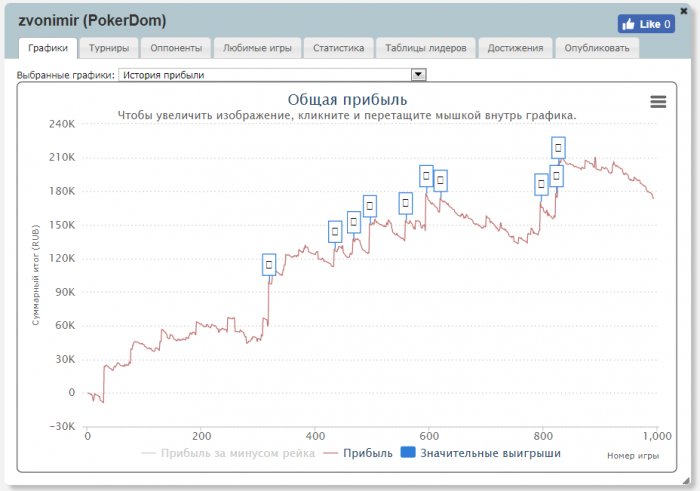Toggle the Прибыль series legend item
The height and width of the screenshot is (491, 700).
[x=358, y=454]
